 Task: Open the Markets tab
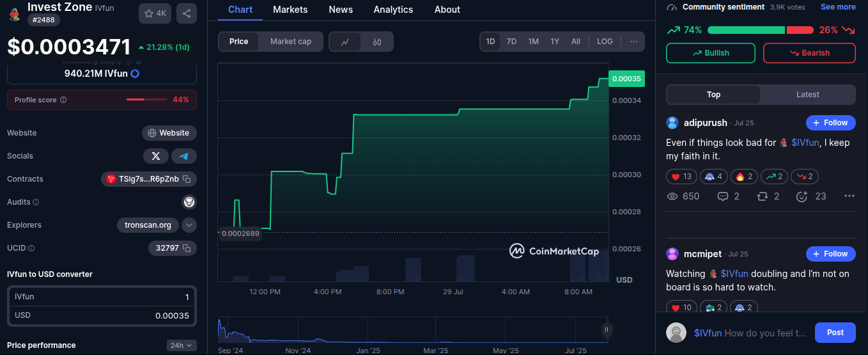tap(290, 10)
